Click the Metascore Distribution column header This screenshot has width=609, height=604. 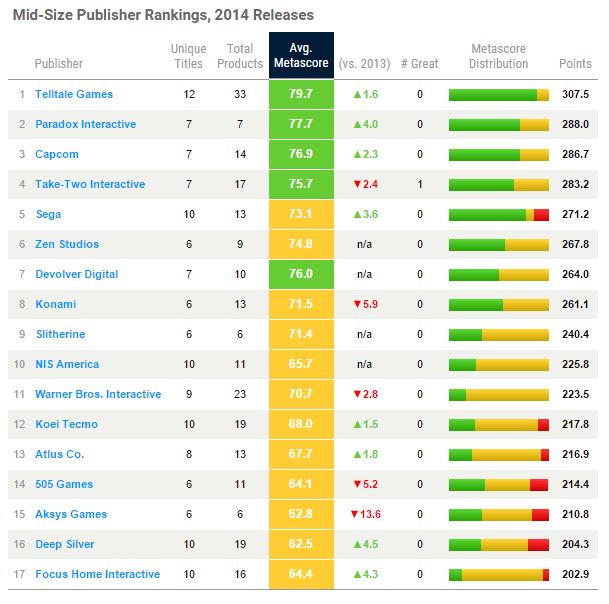[x=498, y=56]
